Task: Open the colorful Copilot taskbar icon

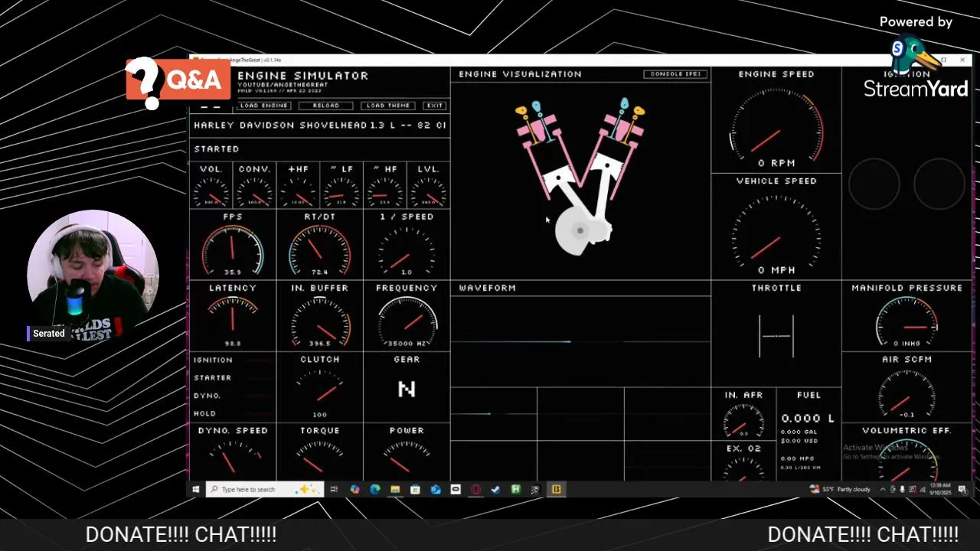Action: pos(354,490)
